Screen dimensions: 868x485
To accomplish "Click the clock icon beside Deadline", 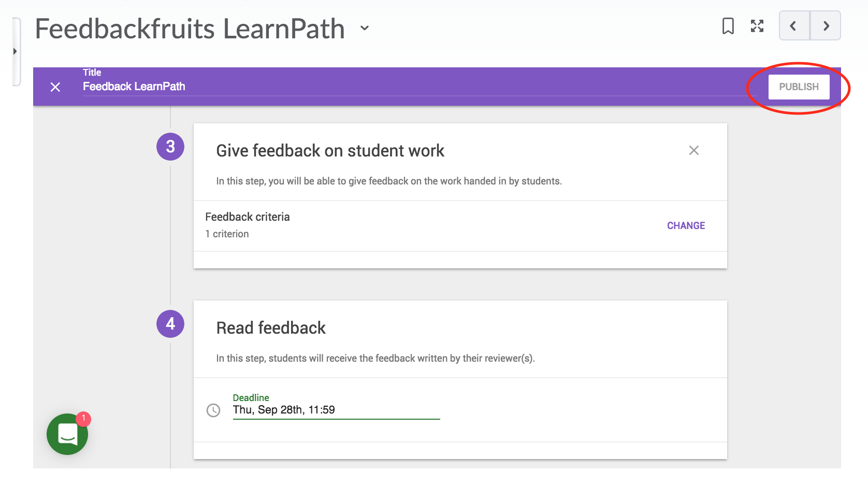I will tap(213, 410).
